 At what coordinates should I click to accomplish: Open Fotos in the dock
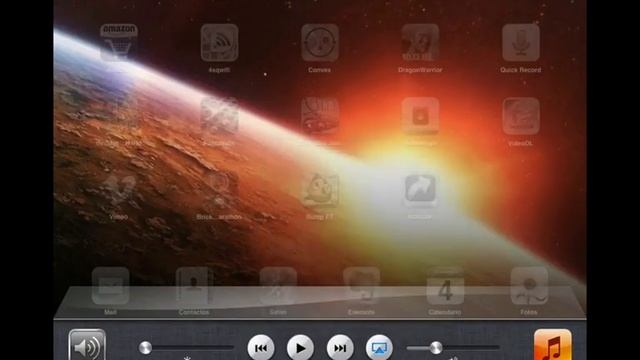pos(529,286)
